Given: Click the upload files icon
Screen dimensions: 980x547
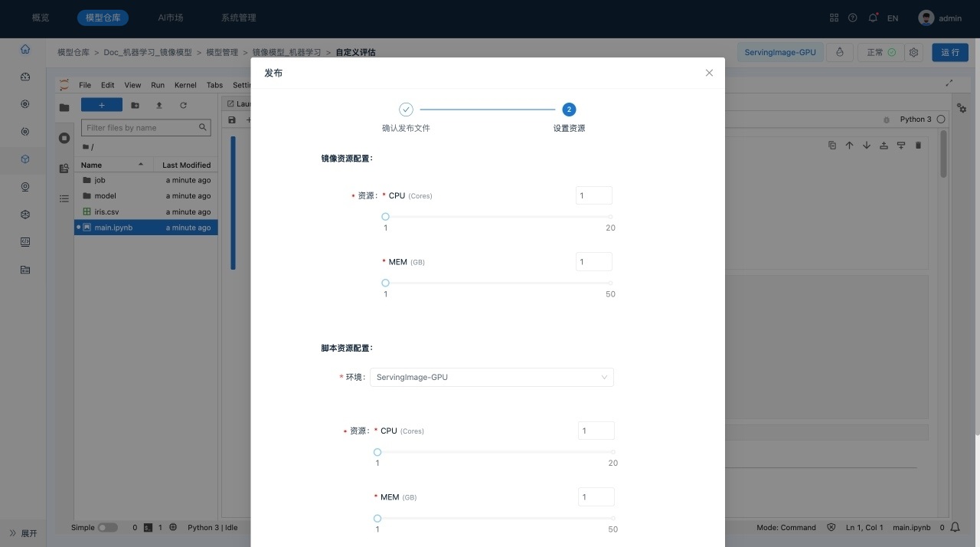Looking at the screenshot, I should (159, 105).
